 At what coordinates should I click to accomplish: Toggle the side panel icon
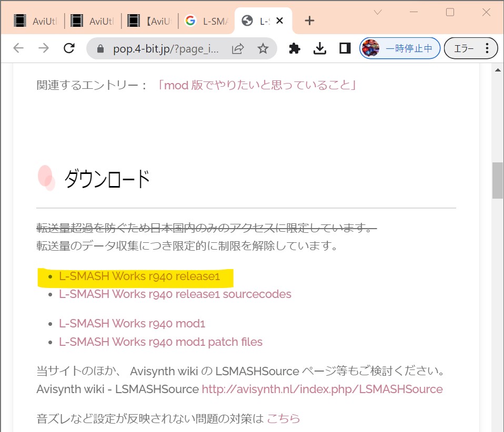[x=345, y=48]
